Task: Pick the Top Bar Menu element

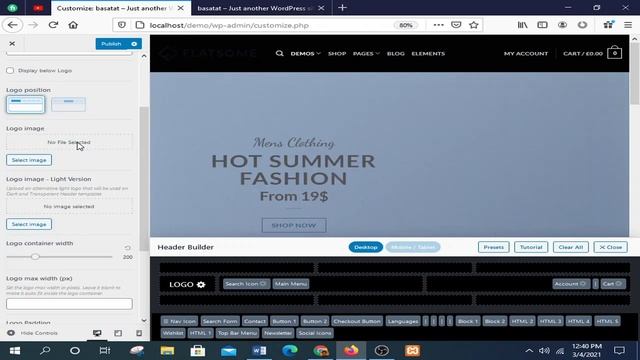Action: tap(237, 333)
